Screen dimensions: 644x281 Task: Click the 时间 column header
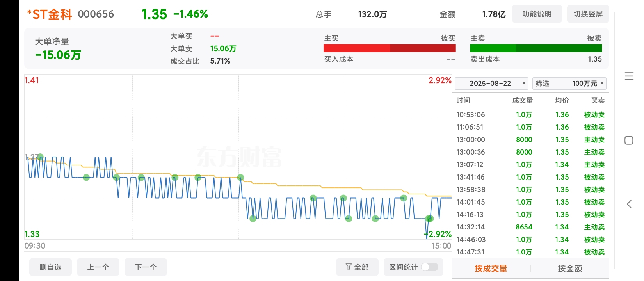[463, 100]
